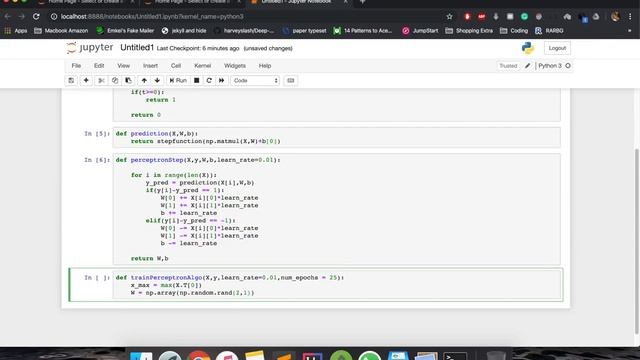Viewport: 640px width, 360px height.
Task: Rename notebook by clicking Untitled1 title
Action: point(137,48)
